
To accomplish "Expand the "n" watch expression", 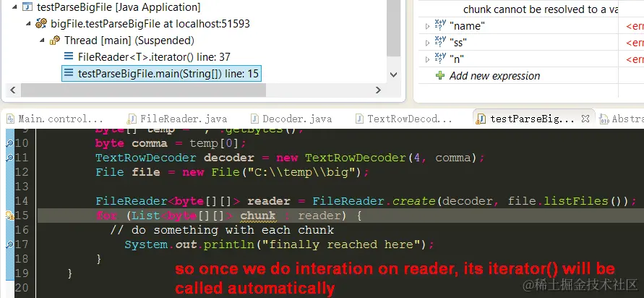I will 428,59.
